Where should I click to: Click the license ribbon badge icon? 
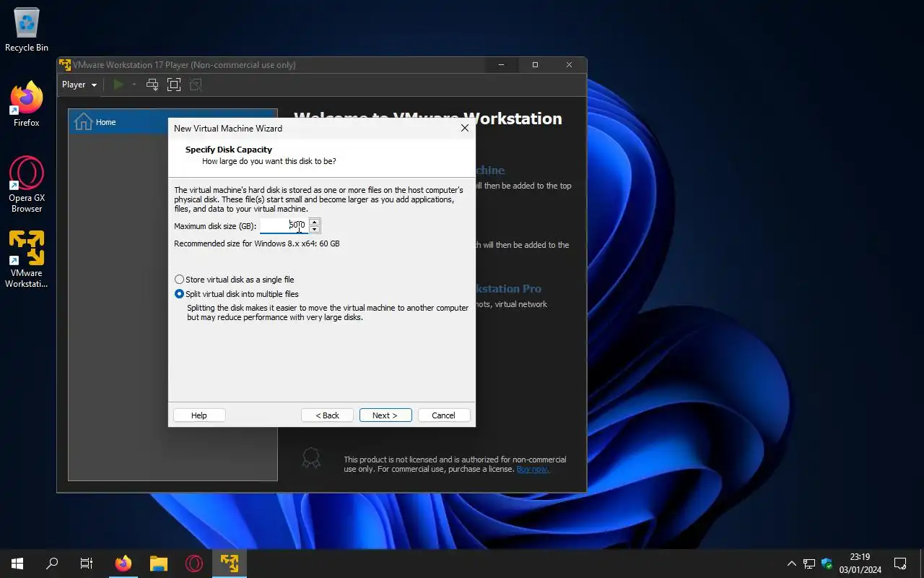point(311,458)
